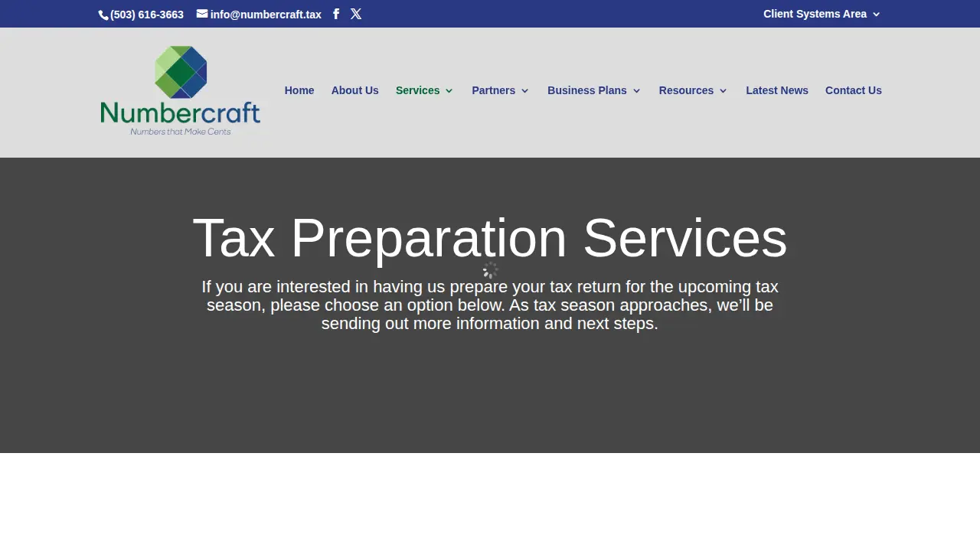Email info@numbercraft.tax link

coord(266,15)
